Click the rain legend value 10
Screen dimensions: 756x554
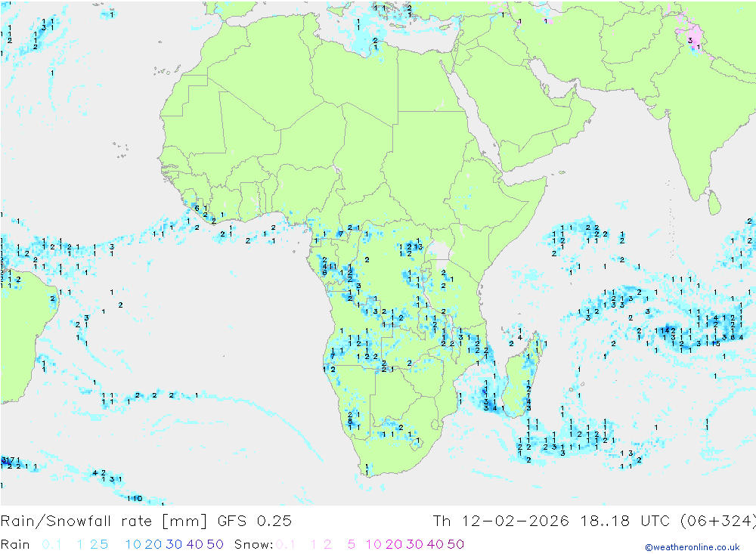133,544
